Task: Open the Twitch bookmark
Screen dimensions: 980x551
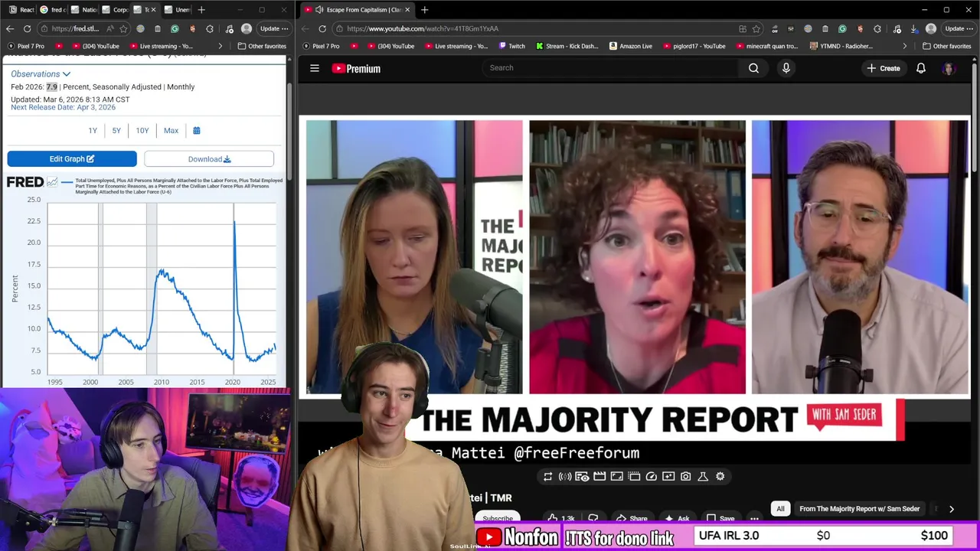Action: coord(511,46)
